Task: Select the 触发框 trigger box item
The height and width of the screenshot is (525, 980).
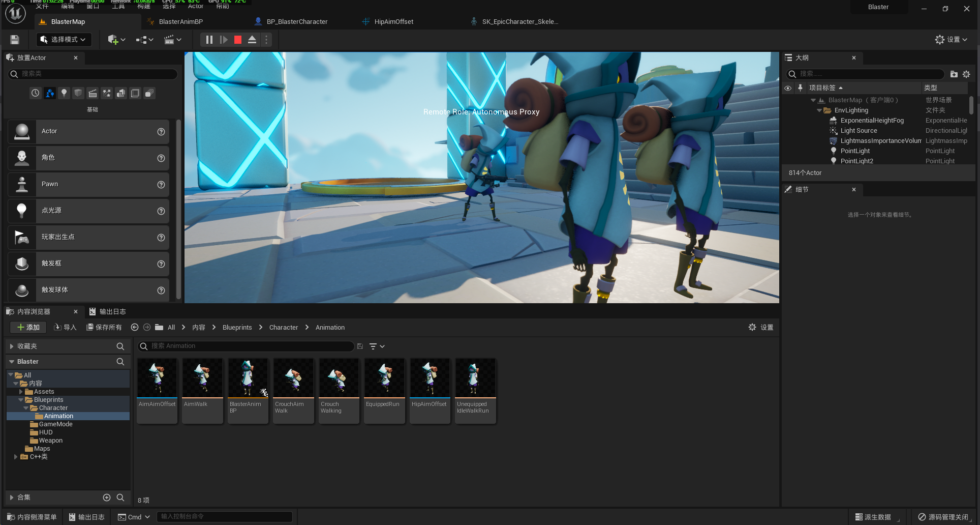Action: (88, 264)
